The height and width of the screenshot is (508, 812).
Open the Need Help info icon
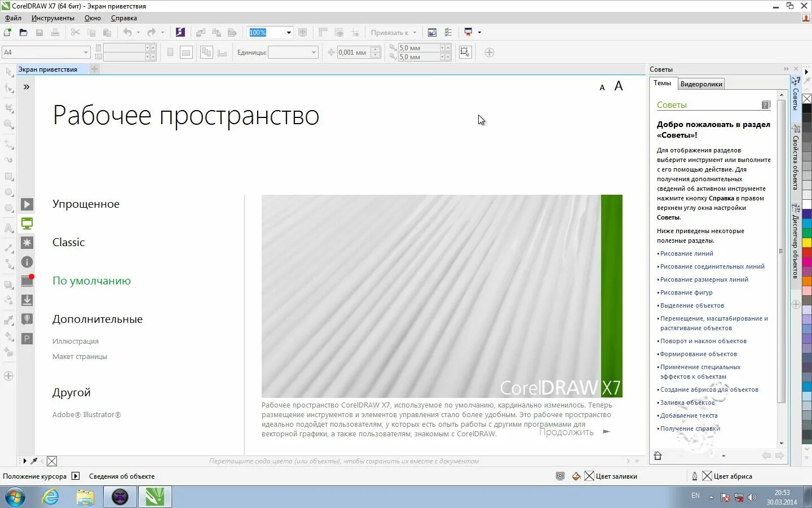click(27, 262)
